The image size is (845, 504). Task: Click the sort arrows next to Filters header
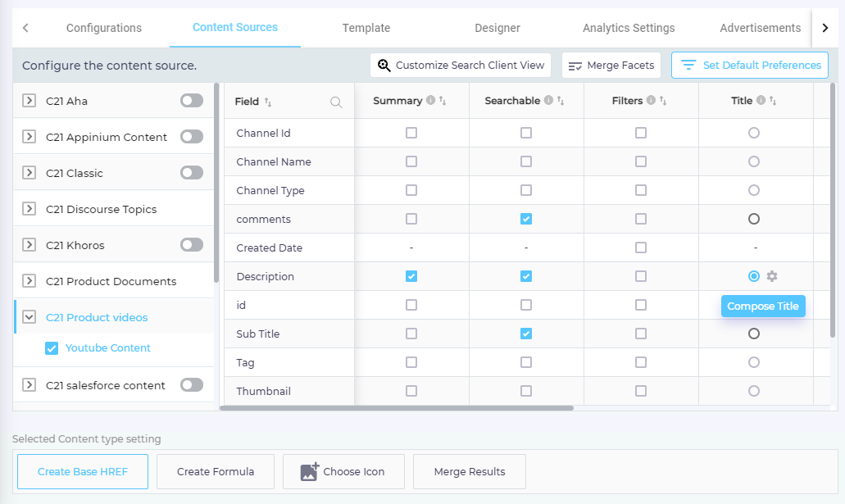pos(663,102)
